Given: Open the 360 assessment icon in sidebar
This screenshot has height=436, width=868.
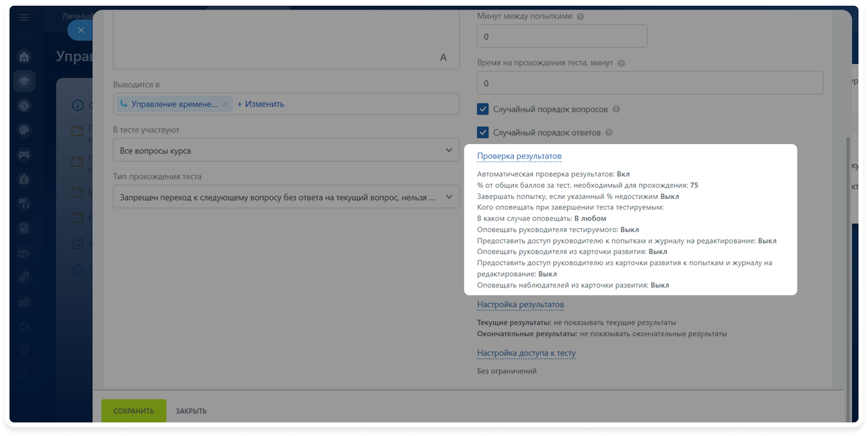Looking at the screenshot, I should point(24,253).
